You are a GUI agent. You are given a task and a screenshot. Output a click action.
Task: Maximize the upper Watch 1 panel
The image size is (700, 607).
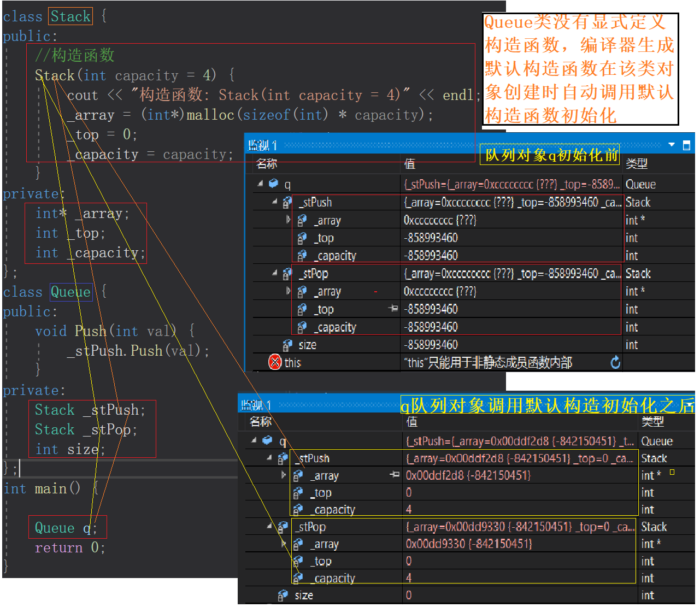(686, 145)
